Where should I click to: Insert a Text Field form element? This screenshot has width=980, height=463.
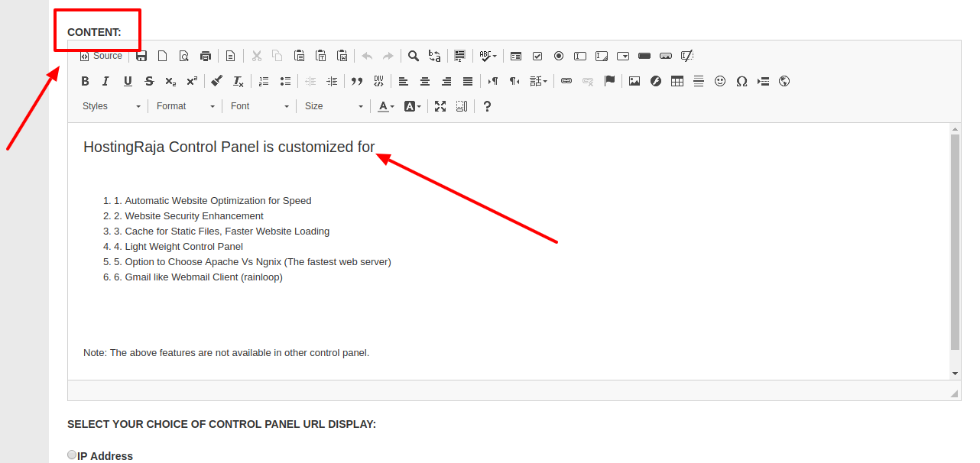pyautogui.click(x=580, y=56)
